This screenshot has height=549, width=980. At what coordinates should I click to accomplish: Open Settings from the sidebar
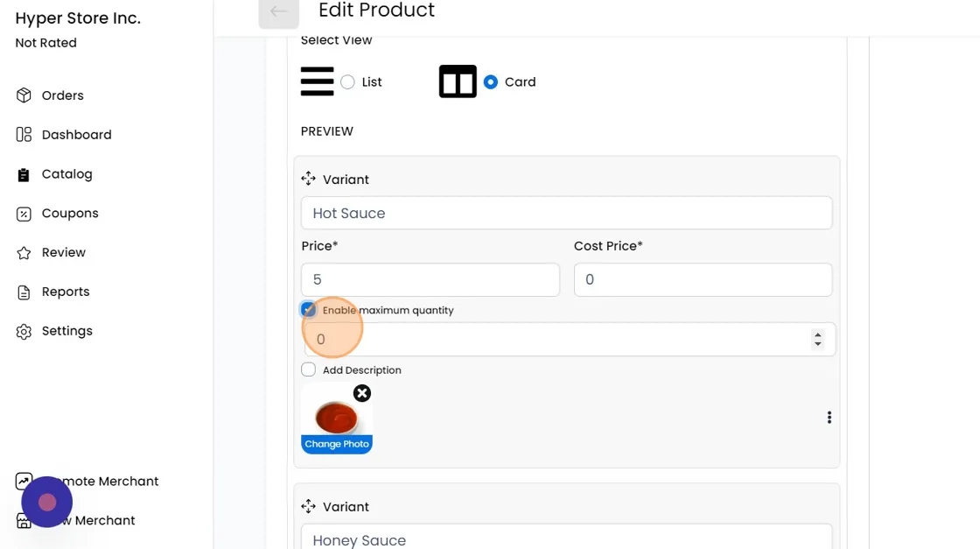point(66,331)
